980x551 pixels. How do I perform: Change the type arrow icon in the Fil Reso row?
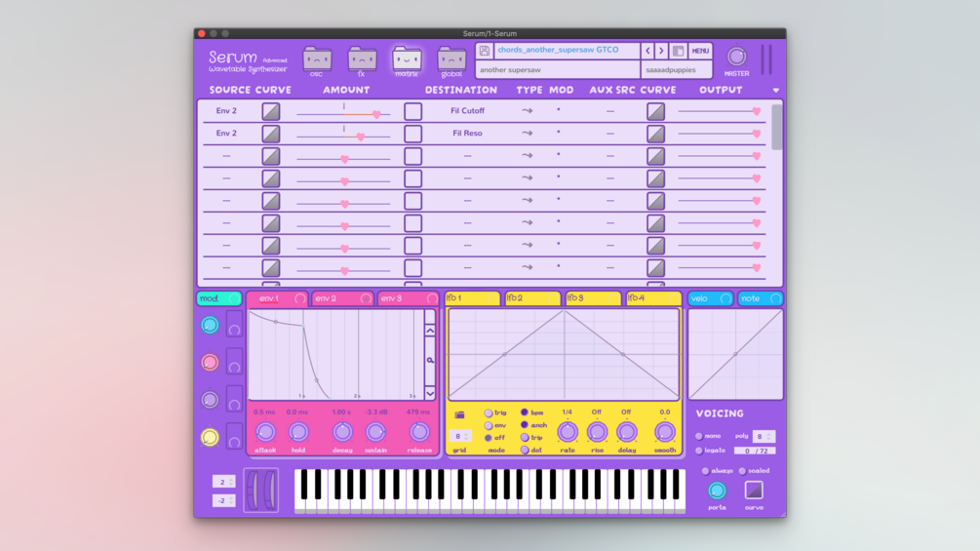tap(528, 133)
